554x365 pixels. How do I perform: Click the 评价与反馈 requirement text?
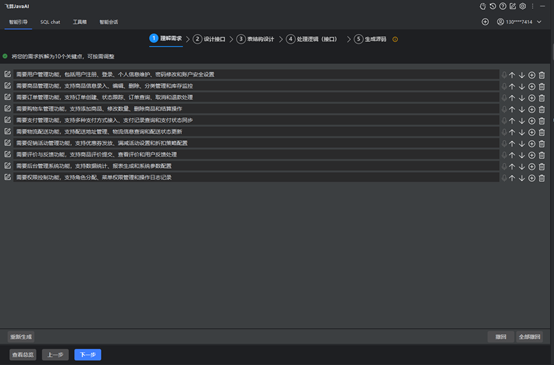96,154
